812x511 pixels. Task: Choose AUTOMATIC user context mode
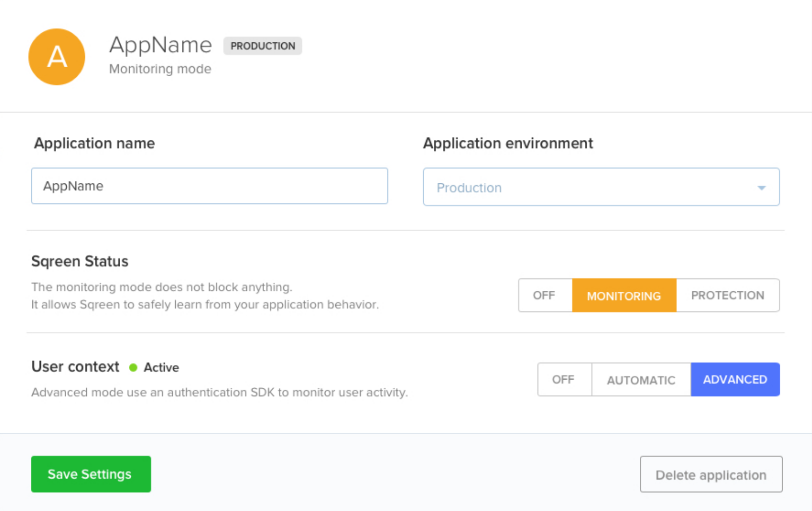pyautogui.click(x=641, y=379)
